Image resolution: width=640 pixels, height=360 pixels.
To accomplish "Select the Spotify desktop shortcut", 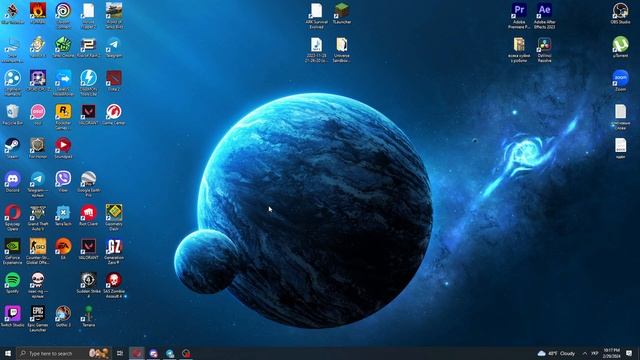I will point(12,283).
